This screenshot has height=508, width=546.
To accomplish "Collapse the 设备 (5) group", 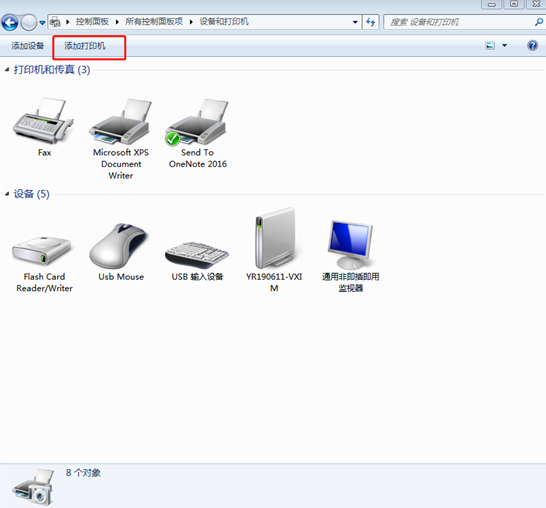I will tap(7, 194).
